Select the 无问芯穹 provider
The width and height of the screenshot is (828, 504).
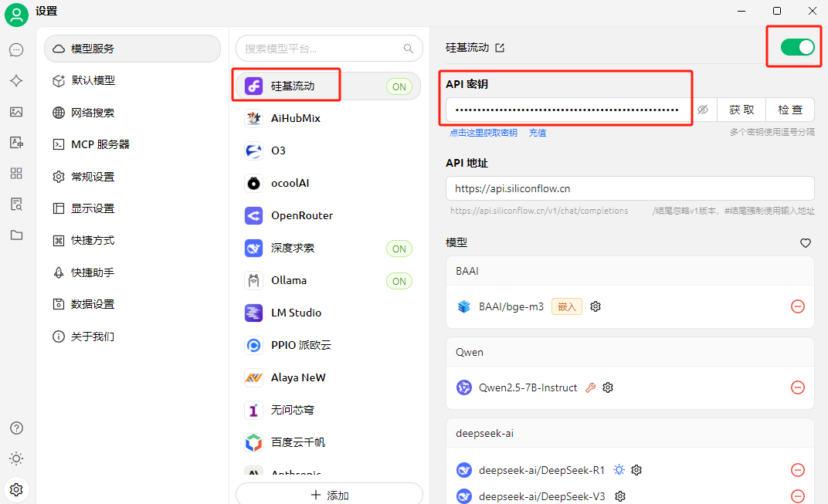click(328, 410)
